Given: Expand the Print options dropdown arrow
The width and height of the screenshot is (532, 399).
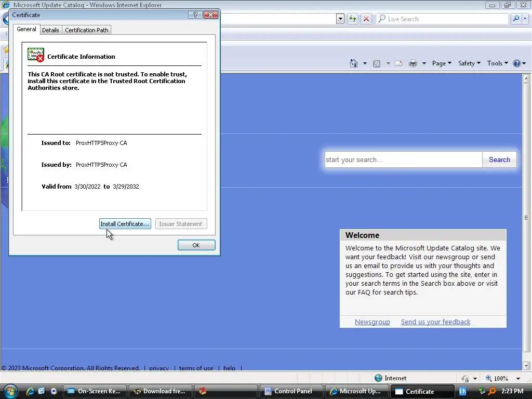Looking at the screenshot, I should click(424, 63).
